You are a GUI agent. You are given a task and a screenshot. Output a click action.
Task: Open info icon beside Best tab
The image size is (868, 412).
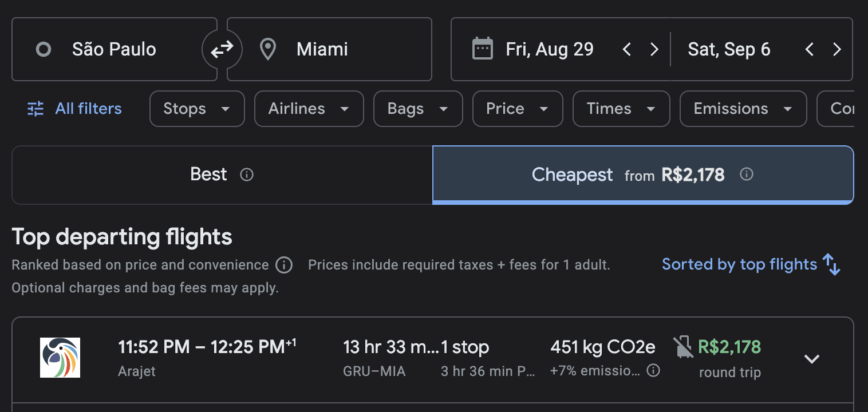[247, 175]
